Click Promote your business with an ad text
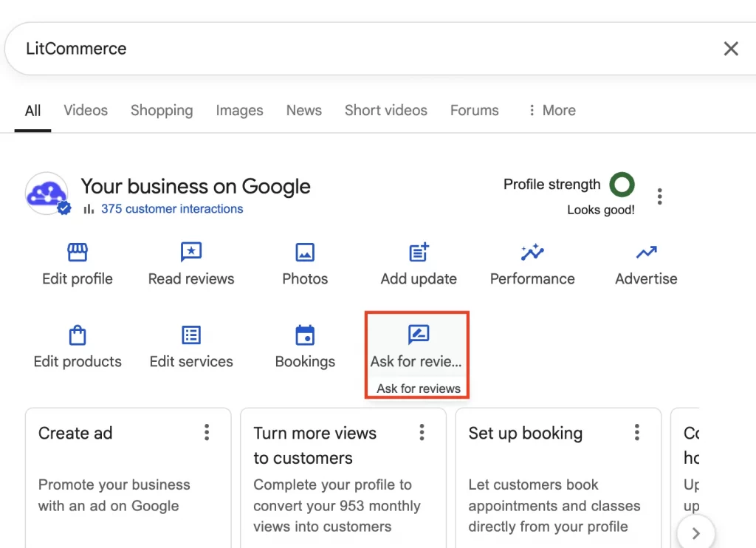756x548 pixels. click(114, 496)
